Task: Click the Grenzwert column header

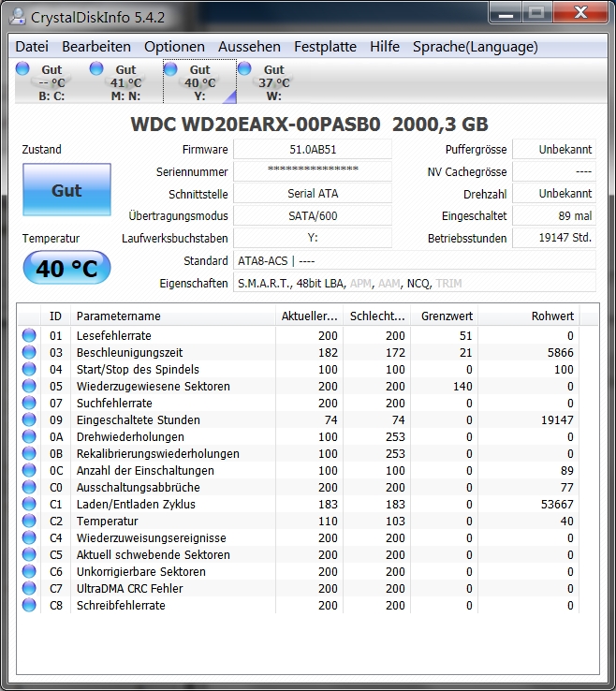Action: point(444,316)
